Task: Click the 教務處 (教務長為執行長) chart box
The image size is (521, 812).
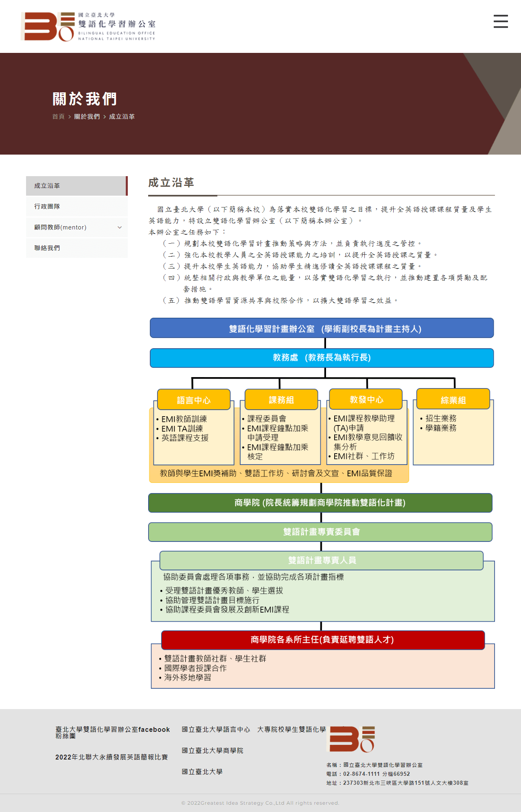Action: pos(322,358)
